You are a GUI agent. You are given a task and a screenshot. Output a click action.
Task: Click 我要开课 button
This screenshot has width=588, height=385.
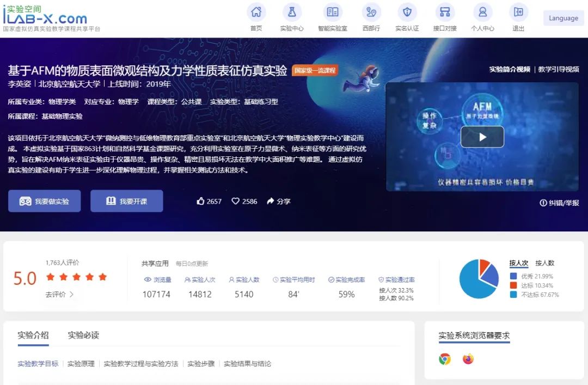[126, 201]
